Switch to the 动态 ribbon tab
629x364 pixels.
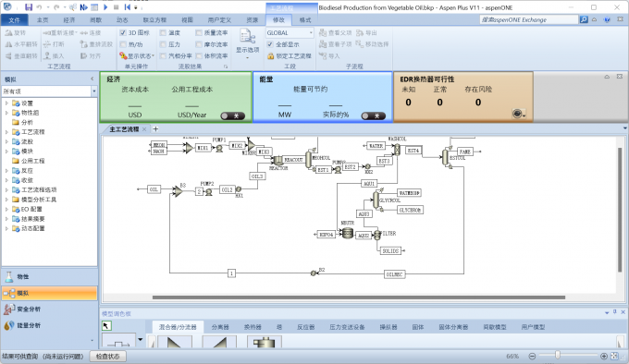tap(122, 20)
